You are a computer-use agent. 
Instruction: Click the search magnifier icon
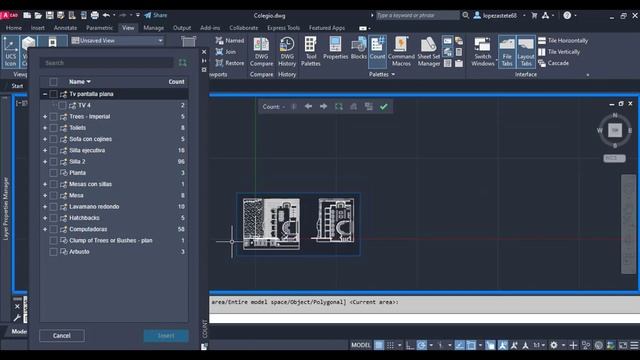tap(466, 16)
